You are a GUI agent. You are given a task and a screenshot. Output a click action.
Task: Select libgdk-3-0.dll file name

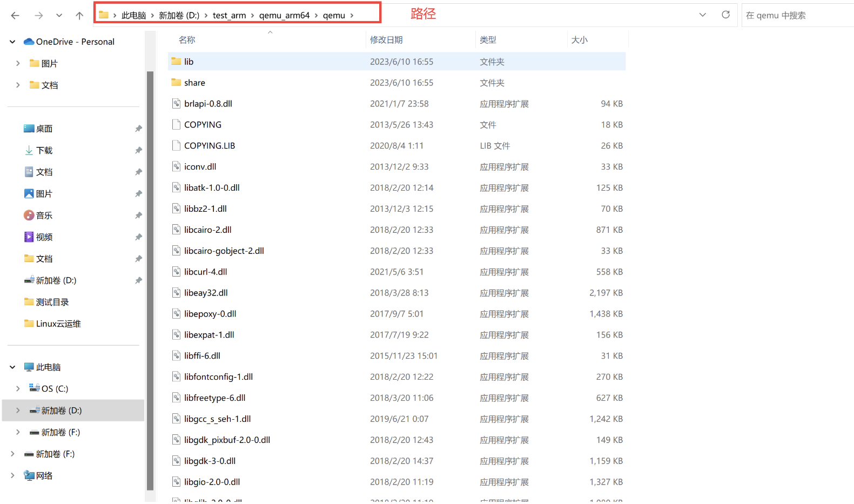tap(210, 461)
